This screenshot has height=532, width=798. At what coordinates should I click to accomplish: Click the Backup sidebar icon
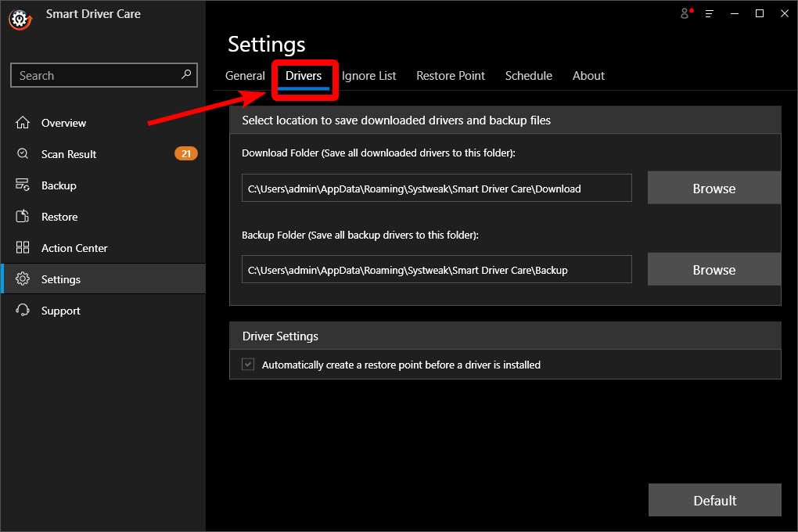23,185
